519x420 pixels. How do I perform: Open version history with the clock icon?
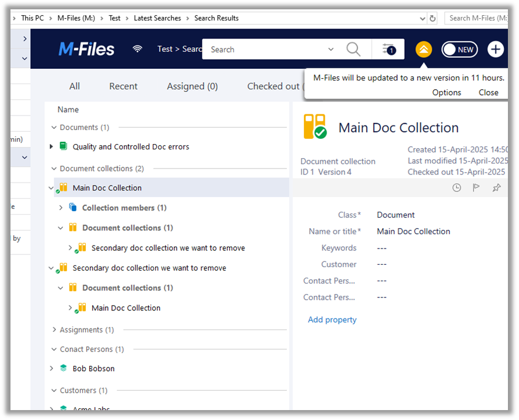[457, 187]
